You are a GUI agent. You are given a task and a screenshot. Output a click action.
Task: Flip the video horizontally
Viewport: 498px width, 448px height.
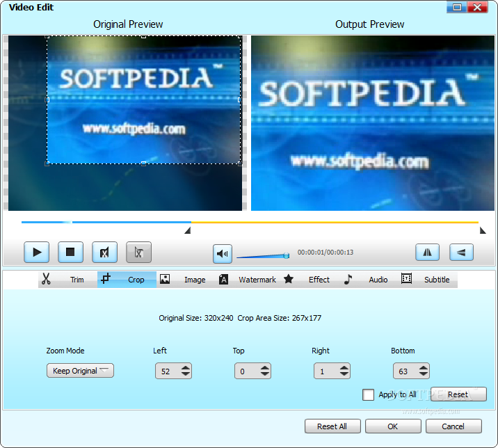(x=428, y=253)
